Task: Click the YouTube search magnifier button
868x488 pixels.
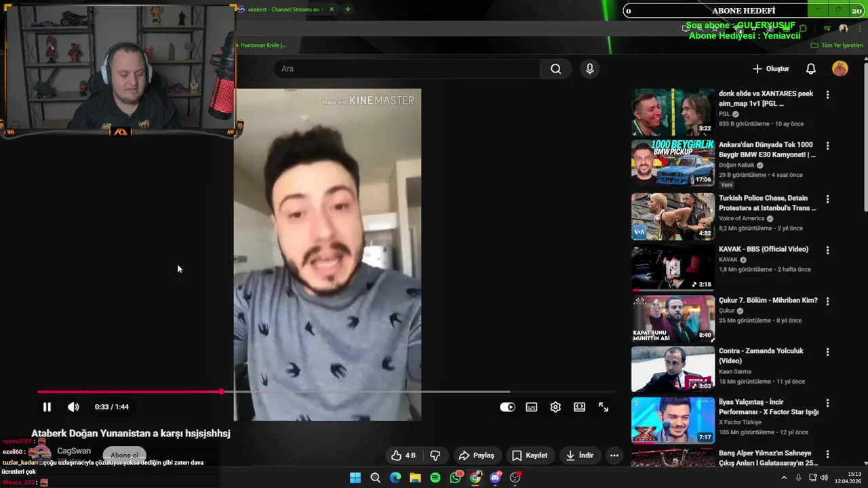Action: (x=556, y=68)
